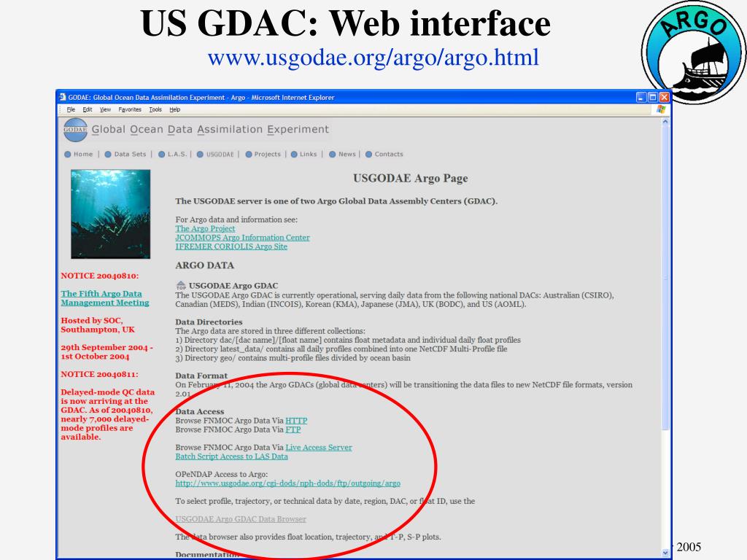Click the USGODAE Argo Page heading

410,178
